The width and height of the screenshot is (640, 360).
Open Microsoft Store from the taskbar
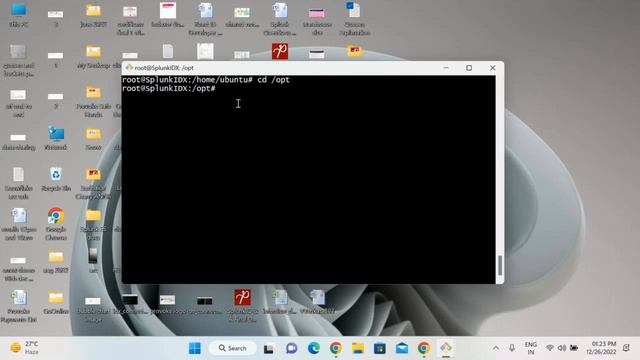[x=380, y=348]
